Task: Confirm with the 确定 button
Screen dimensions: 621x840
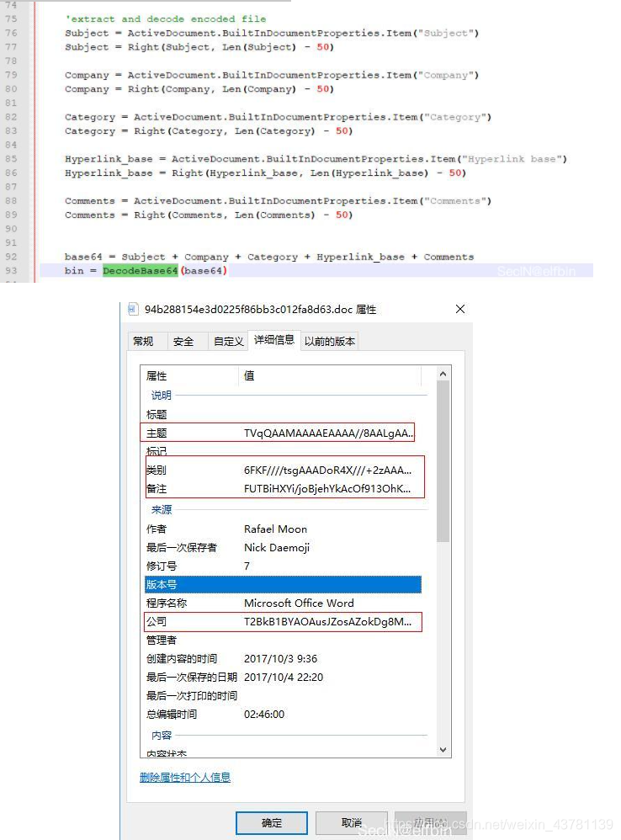Action: 272,822
